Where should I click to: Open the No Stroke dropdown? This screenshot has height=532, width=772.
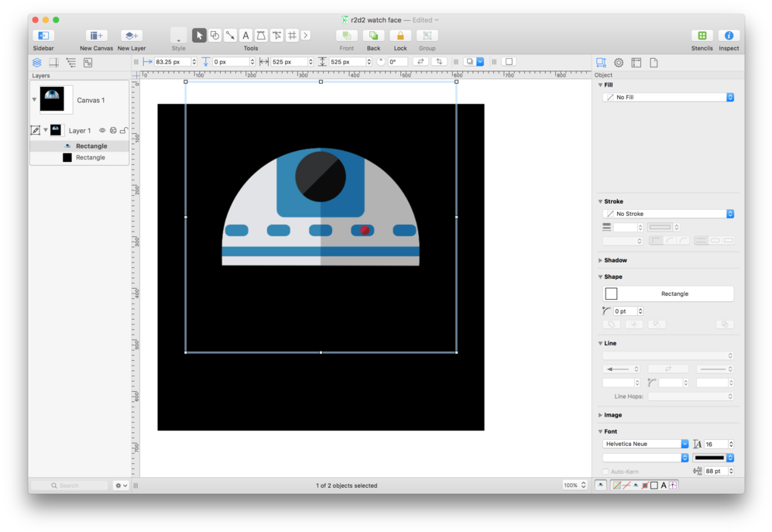(668, 214)
